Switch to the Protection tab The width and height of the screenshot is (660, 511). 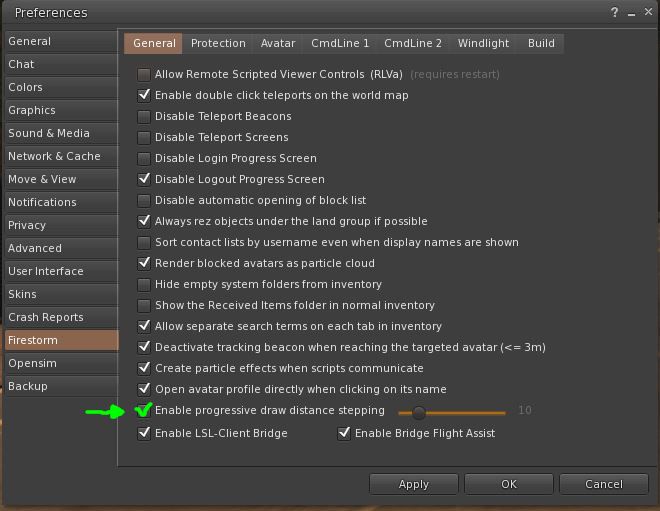tap(218, 43)
